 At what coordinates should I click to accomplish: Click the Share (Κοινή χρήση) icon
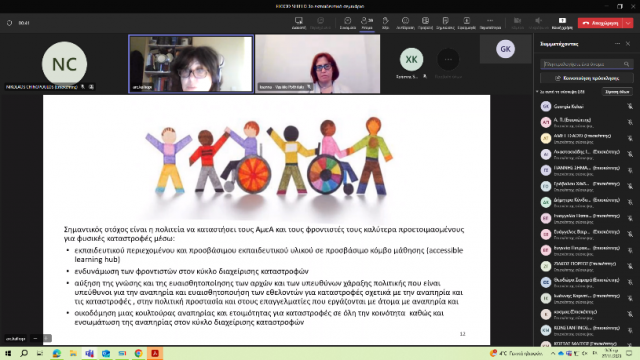tap(562, 23)
